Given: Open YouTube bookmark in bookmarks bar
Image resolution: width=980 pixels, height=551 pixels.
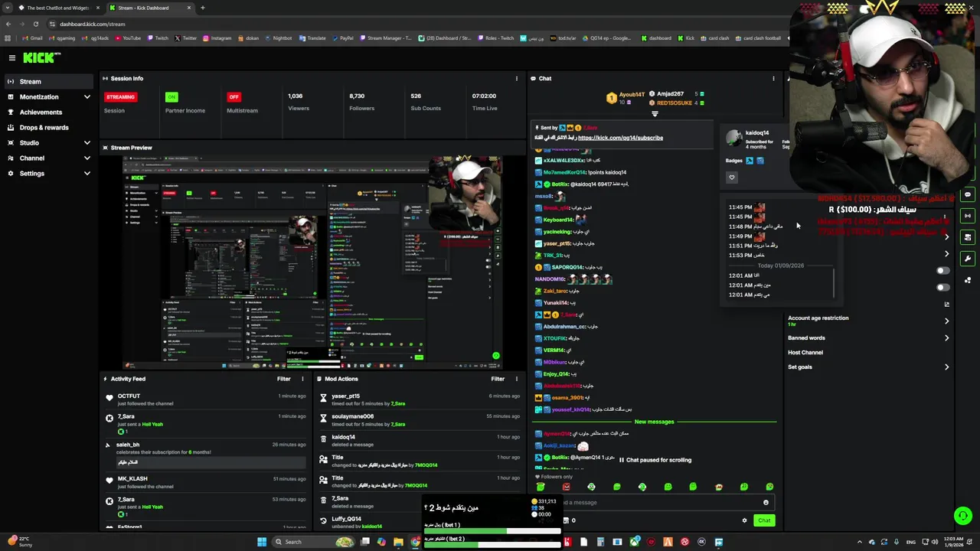Looking at the screenshot, I should [x=128, y=38].
